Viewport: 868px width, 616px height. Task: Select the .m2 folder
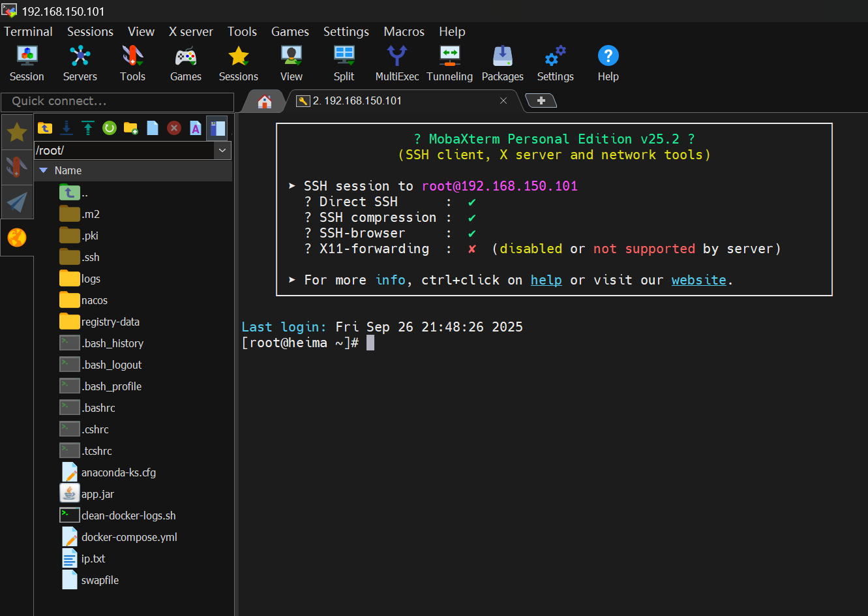pos(80,214)
